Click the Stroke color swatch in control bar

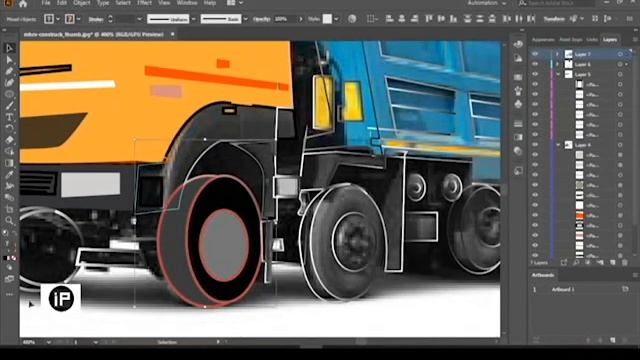tap(70, 19)
